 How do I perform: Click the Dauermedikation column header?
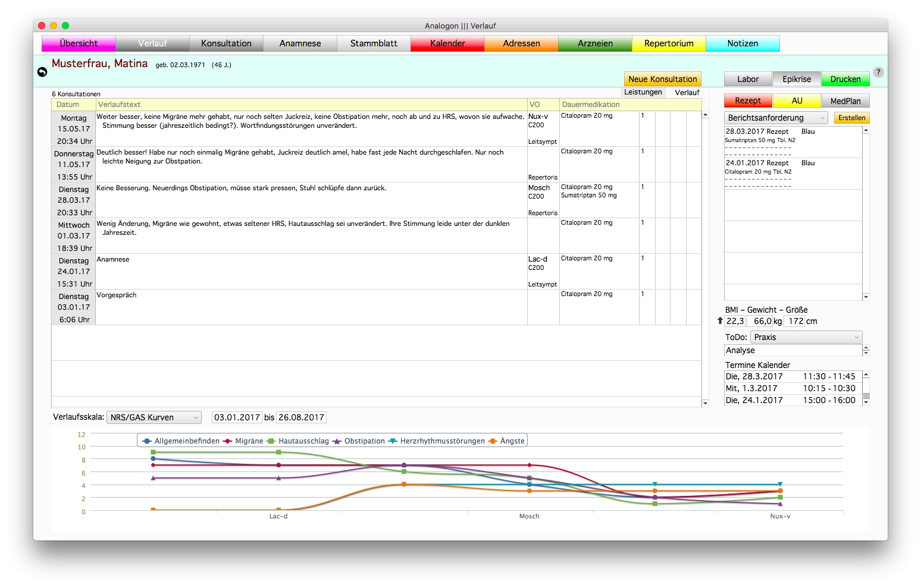[631, 105]
